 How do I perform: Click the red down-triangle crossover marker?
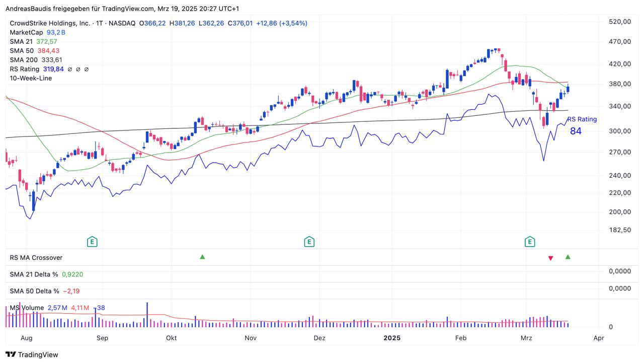tap(550, 258)
